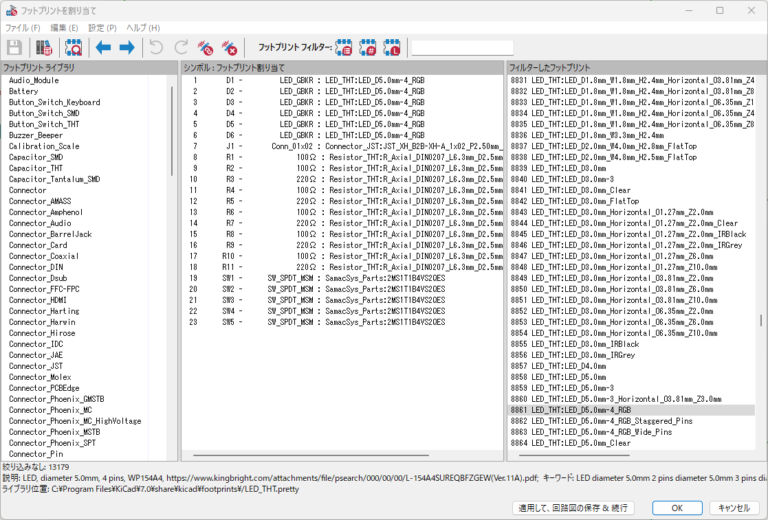Click the undo icon in toolbar
This screenshot has width=768, height=520.
pyautogui.click(x=156, y=47)
